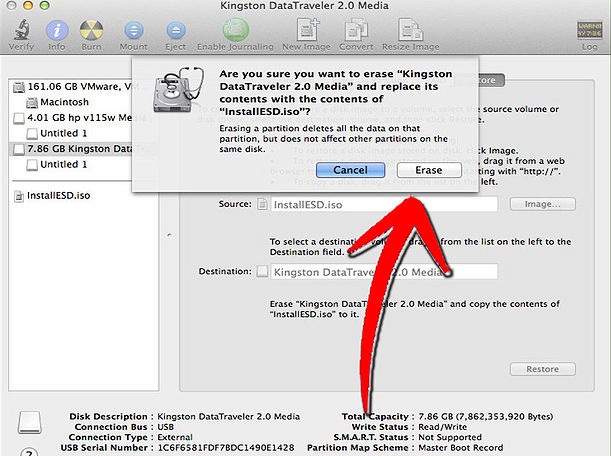611x456 pixels.
Task: Click the Destination field with Kingston DataTraveler
Action: click(x=384, y=272)
